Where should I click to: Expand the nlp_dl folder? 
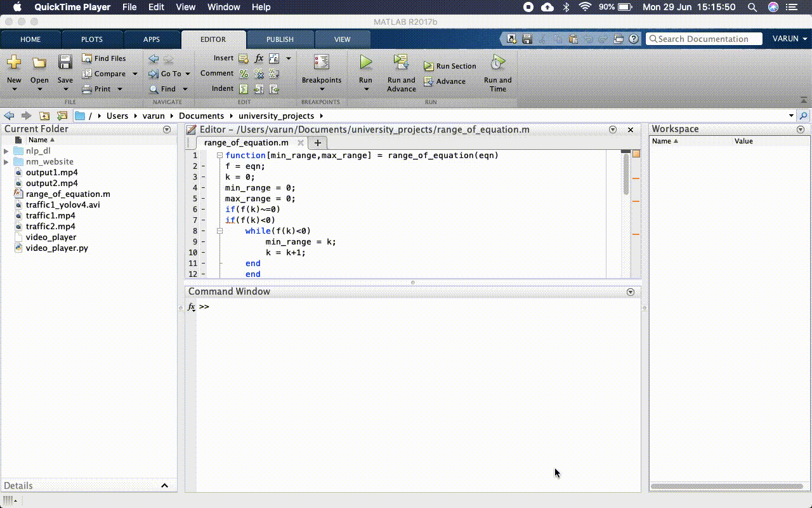(6, 151)
